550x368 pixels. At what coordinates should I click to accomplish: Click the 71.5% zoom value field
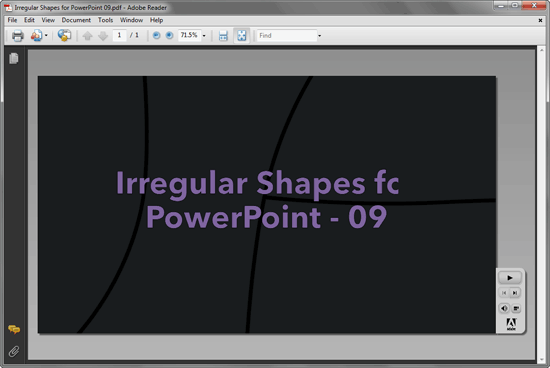(189, 35)
